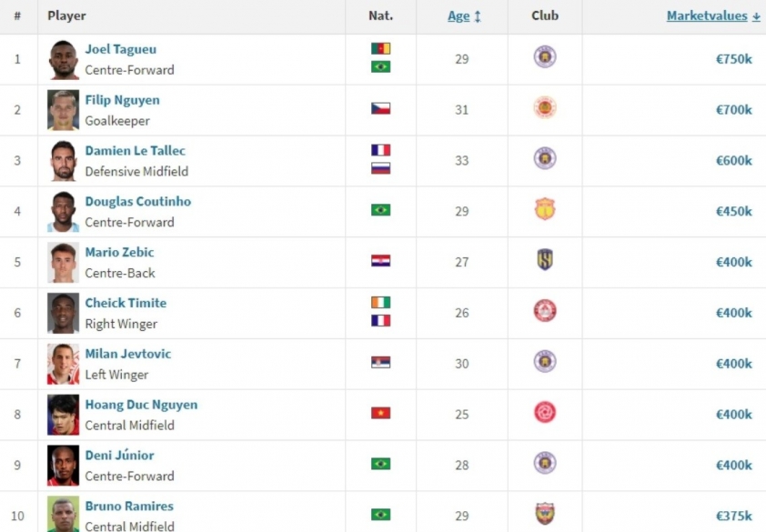Open Damien Le Tallec's player profile
Image resolution: width=766 pixels, height=532 pixels.
pos(135,151)
